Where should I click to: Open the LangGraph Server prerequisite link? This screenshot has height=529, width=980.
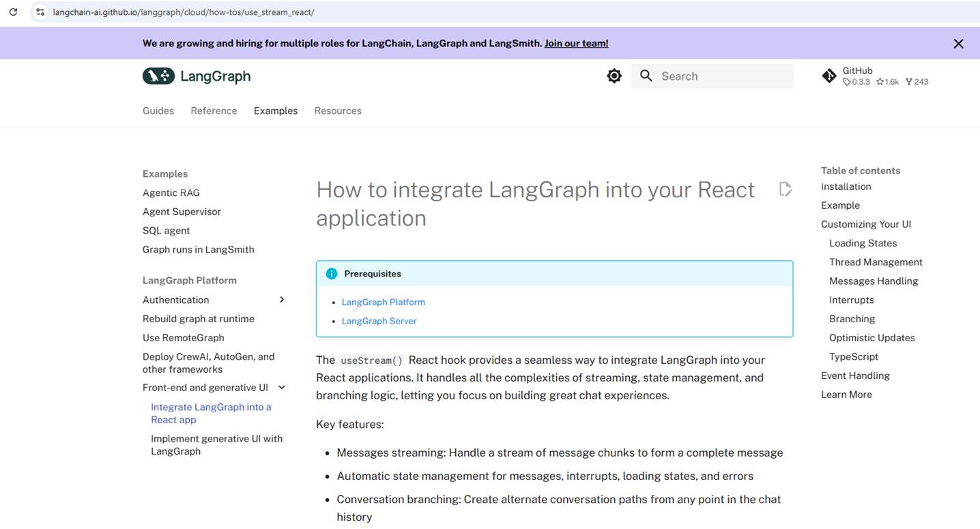point(379,321)
